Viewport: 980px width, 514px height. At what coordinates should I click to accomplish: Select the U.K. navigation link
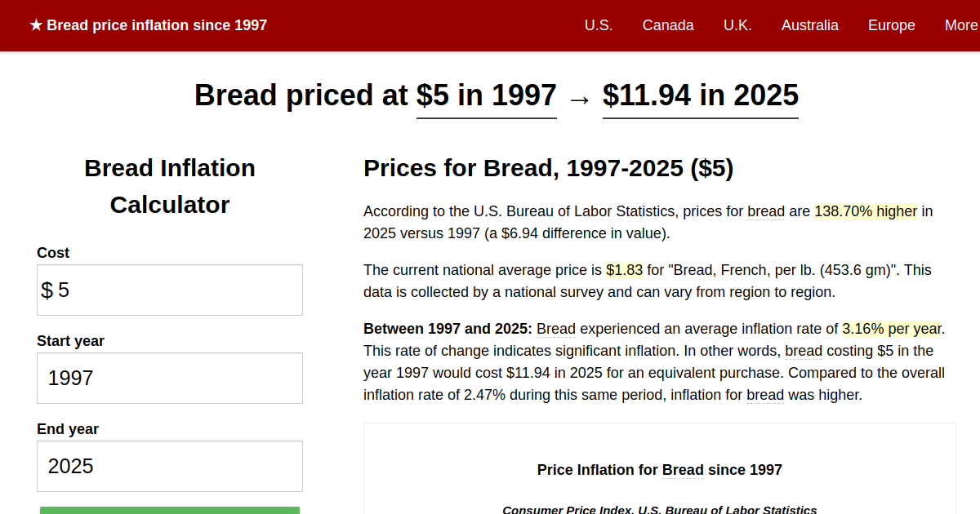pyautogui.click(x=737, y=25)
